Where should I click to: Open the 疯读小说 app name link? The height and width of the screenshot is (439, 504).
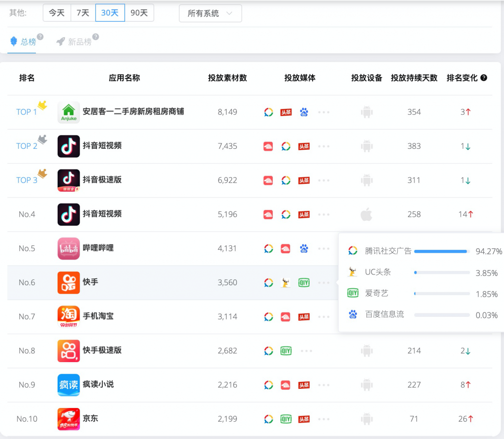tap(98, 384)
